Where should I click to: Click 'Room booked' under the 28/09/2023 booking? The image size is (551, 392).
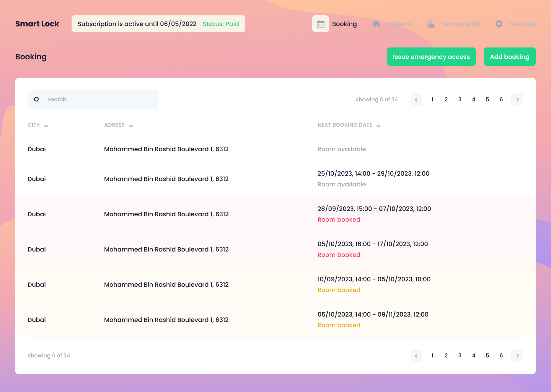[339, 220]
